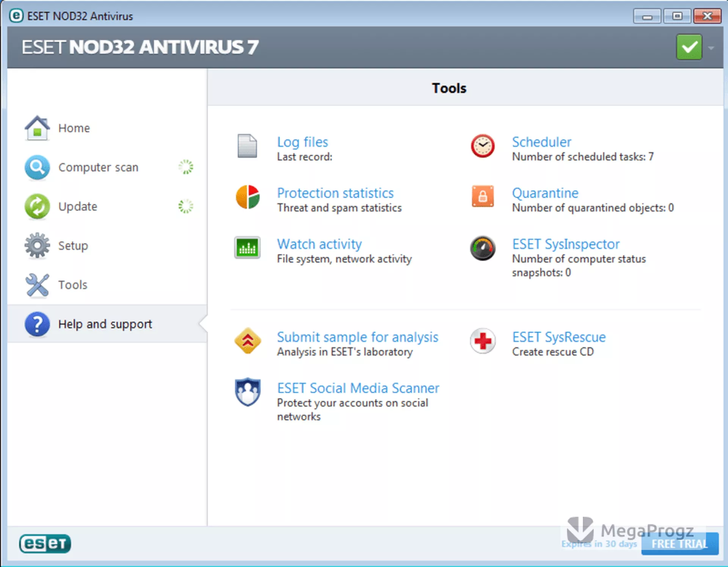Viewport: 728px width, 567px height.
Task: Click the Log files document icon
Action: pyautogui.click(x=247, y=146)
